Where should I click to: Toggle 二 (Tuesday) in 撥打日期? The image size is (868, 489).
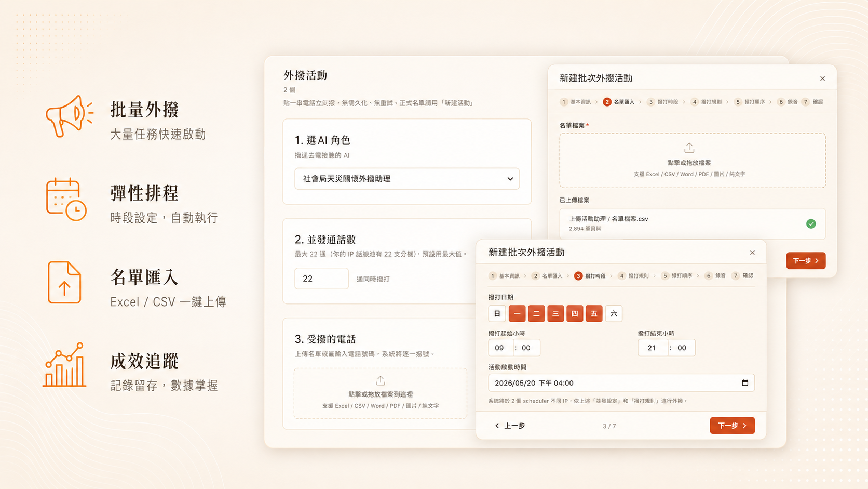[536, 313]
